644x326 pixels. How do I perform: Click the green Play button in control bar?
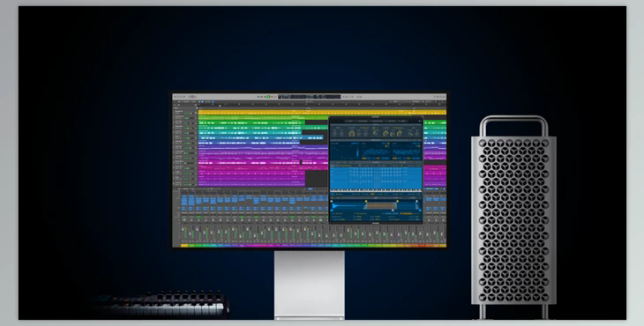point(268,97)
